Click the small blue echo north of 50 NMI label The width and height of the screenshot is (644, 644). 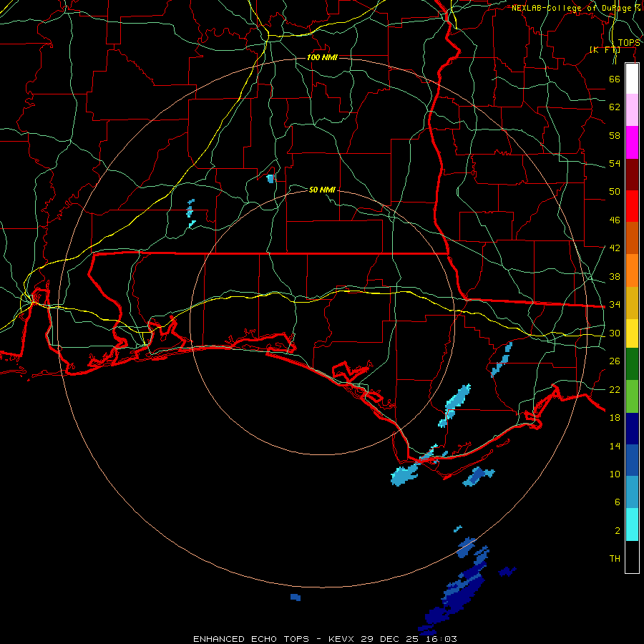click(x=270, y=179)
